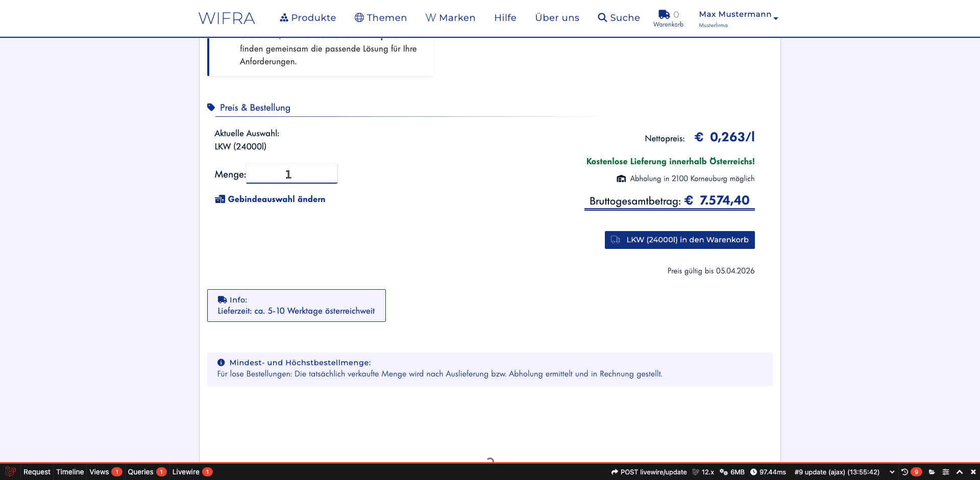The height and width of the screenshot is (480, 980).
Task: Open the Timeline debug tab
Action: [x=70, y=472]
